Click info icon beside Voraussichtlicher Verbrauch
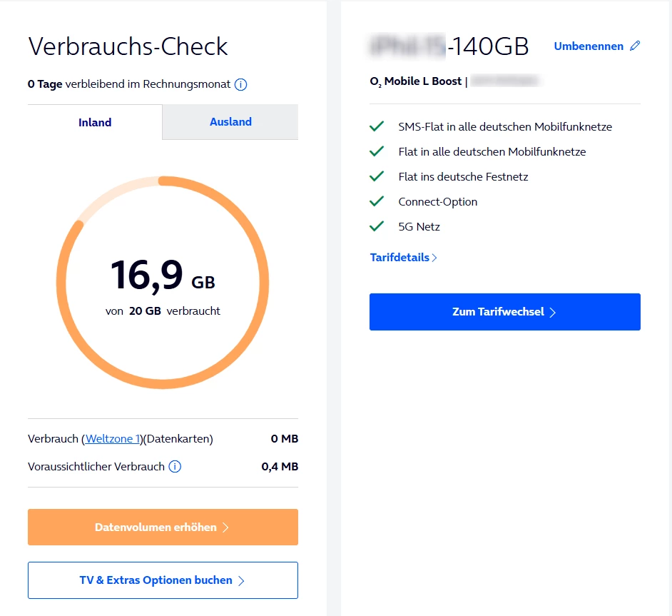 coord(175,467)
